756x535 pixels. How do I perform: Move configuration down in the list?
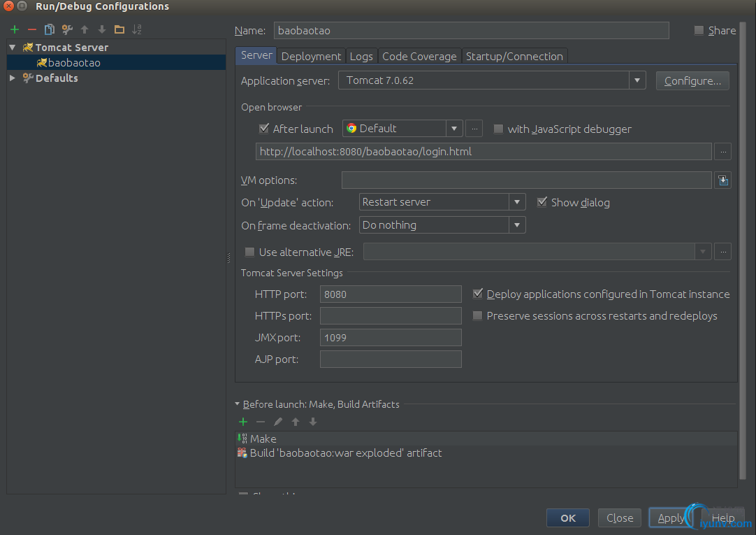pyautogui.click(x=102, y=29)
